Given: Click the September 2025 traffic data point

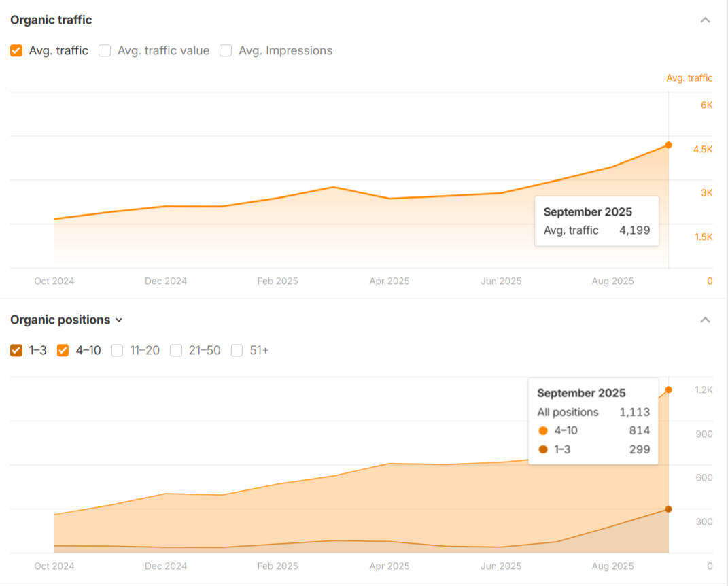Looking at the screenshot, I should (669, 145).
